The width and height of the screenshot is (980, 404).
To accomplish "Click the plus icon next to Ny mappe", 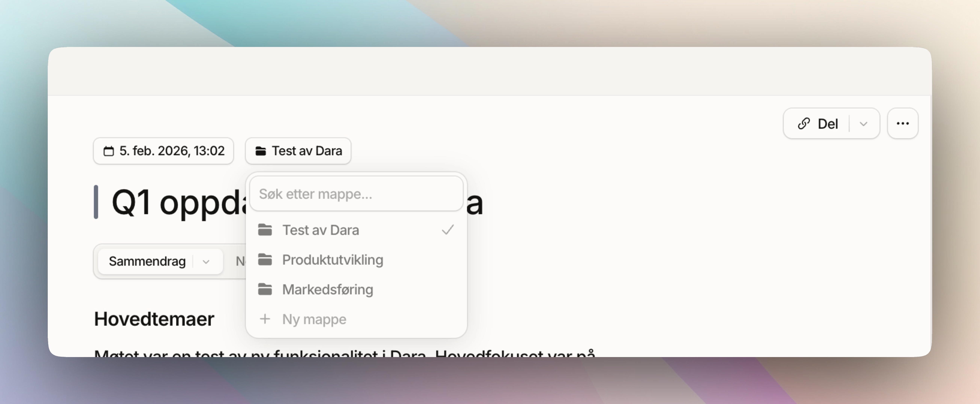I will pyautogui.click(x=265, y=319).
